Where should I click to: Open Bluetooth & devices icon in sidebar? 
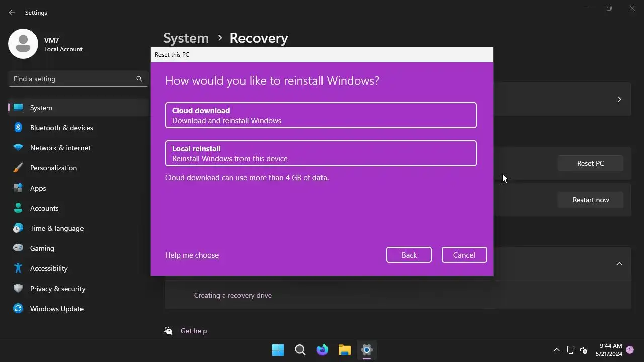coord(18,127)
